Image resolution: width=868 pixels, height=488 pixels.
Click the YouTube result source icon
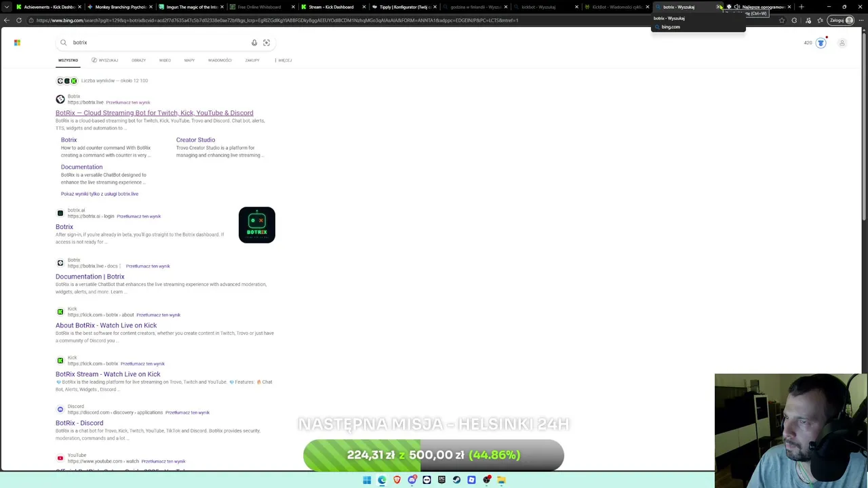(x=60, y=458)
